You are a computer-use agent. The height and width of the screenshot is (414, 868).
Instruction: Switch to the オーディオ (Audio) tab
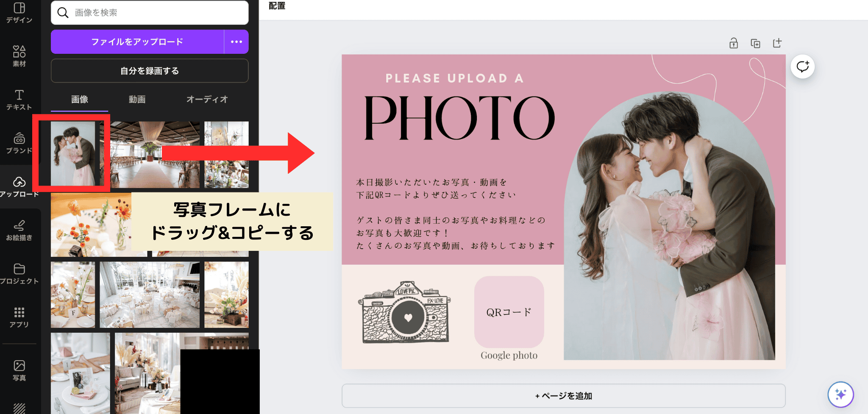tap(207, 99)
